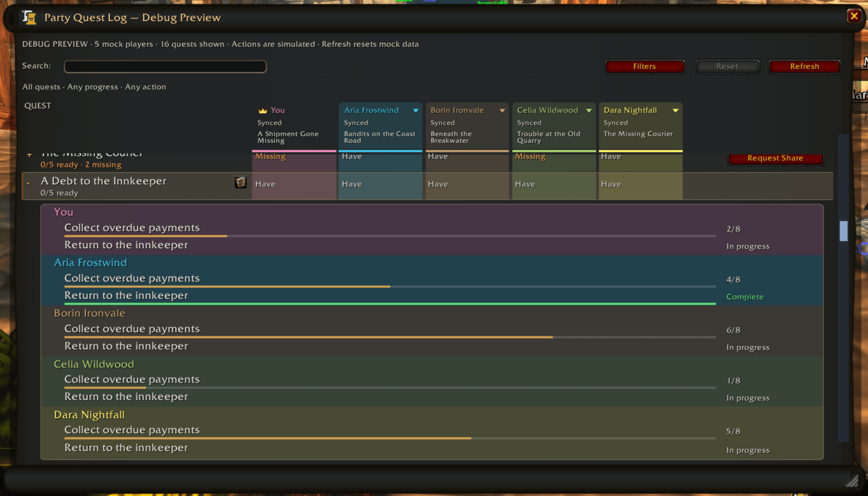868x496 pixels.
Task: Click 'Beneath the Breakwater' under Borin Ironvale
Action: tap(451, 137)
